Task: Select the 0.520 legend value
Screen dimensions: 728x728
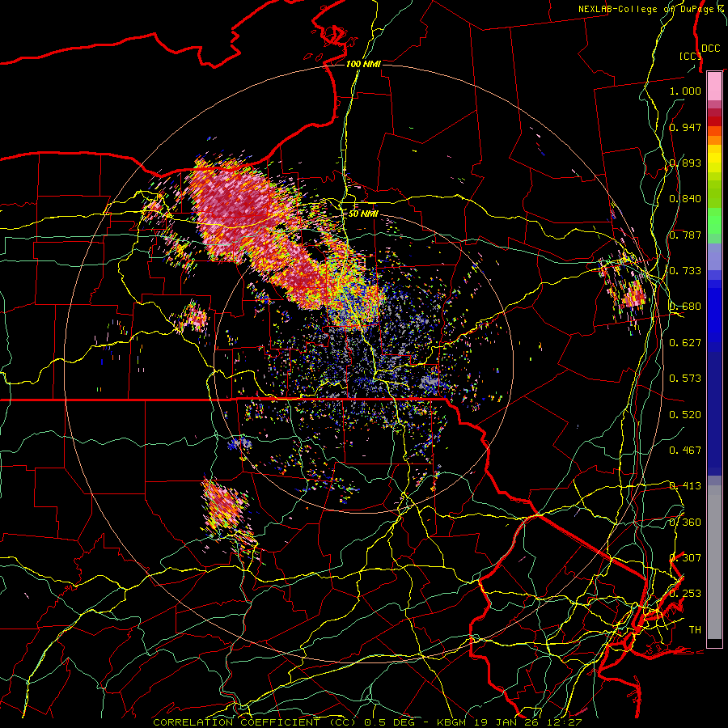Action: coord(685,415)
